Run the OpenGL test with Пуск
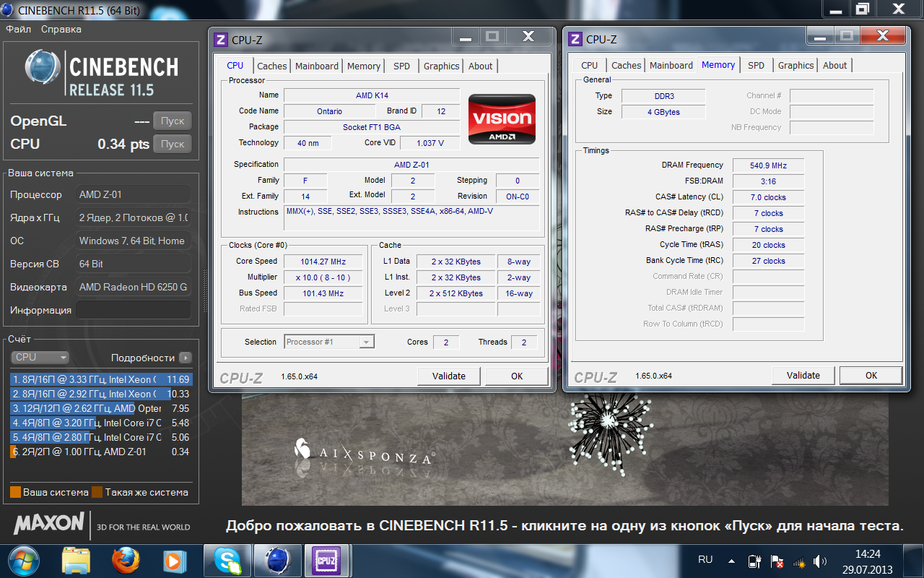 (173, 121)
